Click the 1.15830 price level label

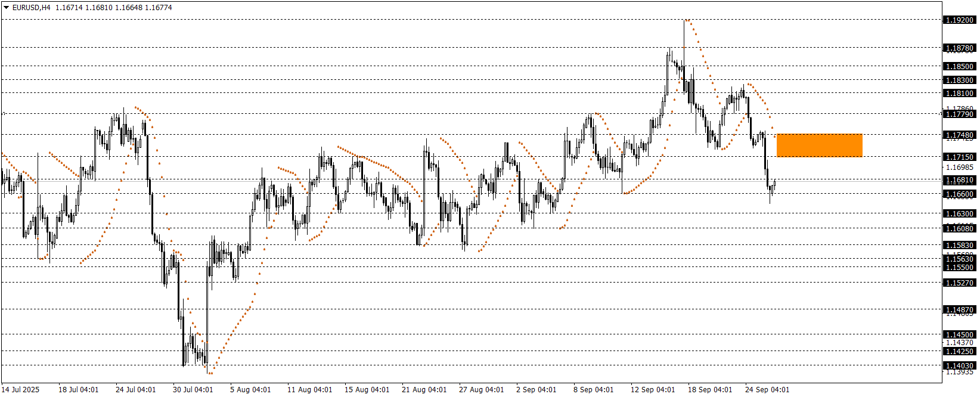[960, 246]
